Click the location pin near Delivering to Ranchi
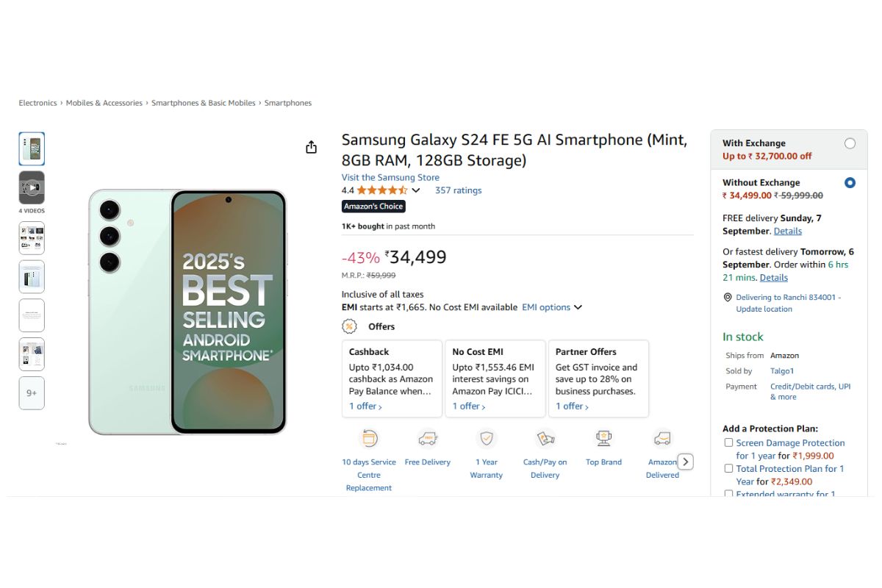This screenshot has width=882, height=588. (726, 297)
